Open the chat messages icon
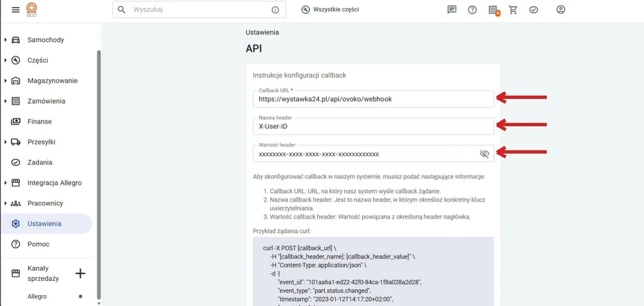The height and width of the screenshot is (306, 644). (x=452, y=9)
